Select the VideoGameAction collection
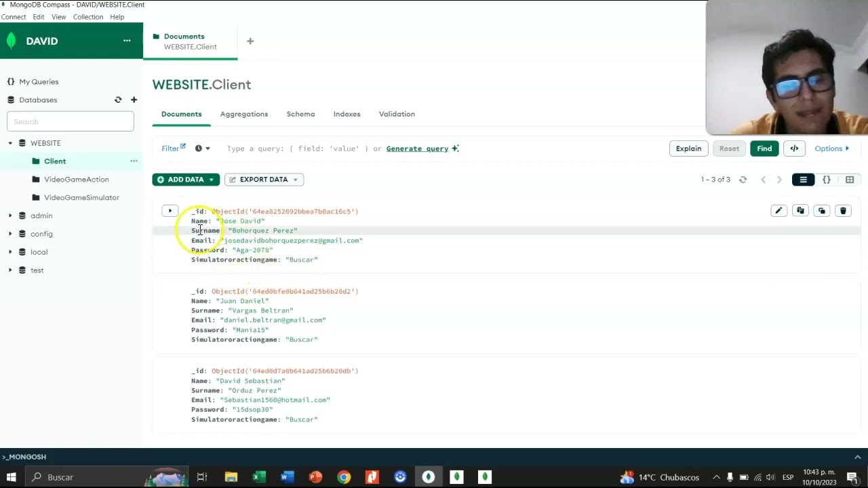The width and height of the screenshot is (868, 488). point(77,180)
